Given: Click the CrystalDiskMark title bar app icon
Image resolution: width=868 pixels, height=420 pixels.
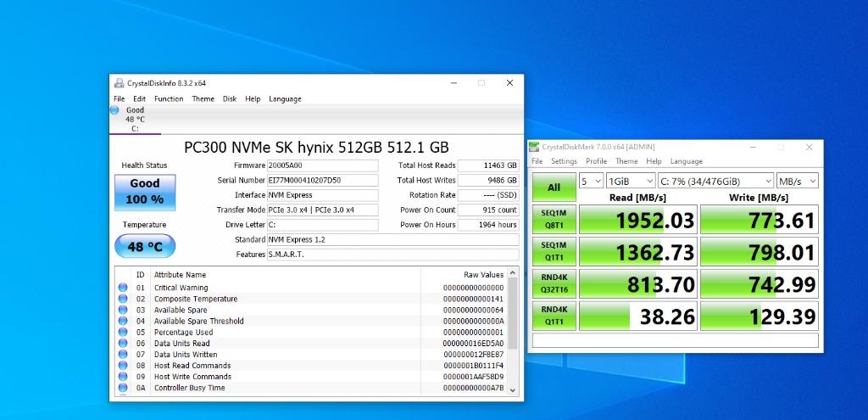Looking at the screenshot, I should [534, 147].
